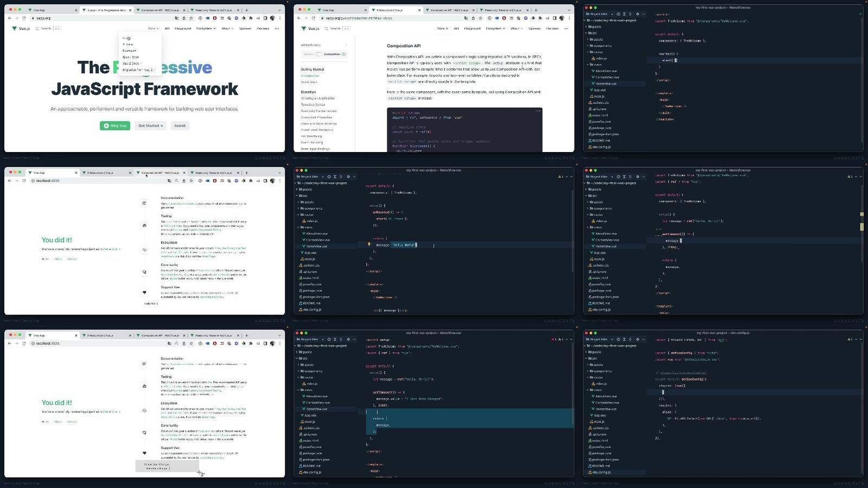Click the expand-all icon in the vite.config.js editor toolbar
Screen dimensions: 868x488
click(624, 339)
